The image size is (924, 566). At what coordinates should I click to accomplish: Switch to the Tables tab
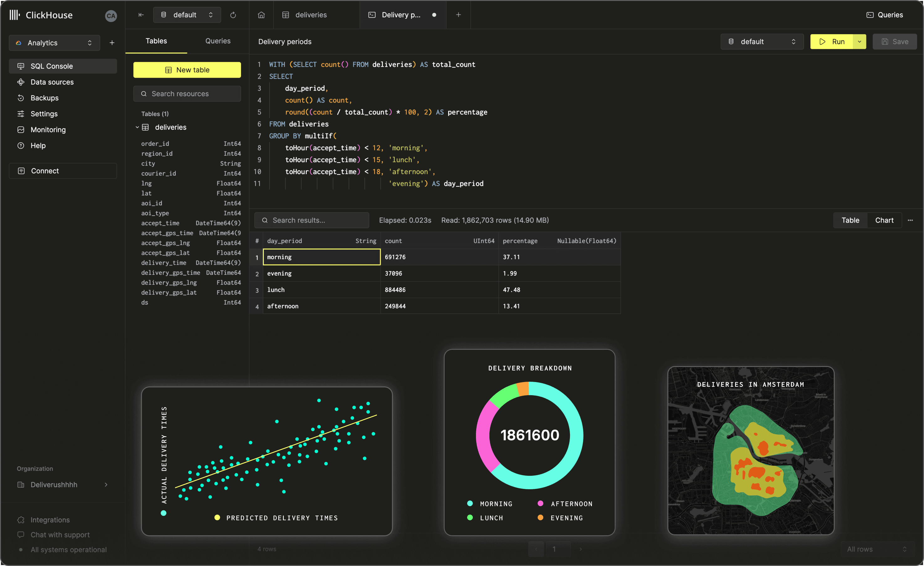(x=156, y=41)
